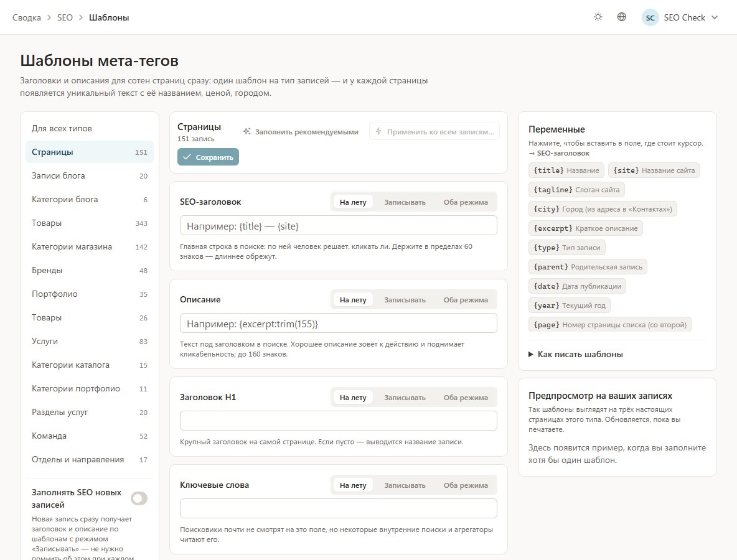Insert the {title} variable chip

pos(566,170)
